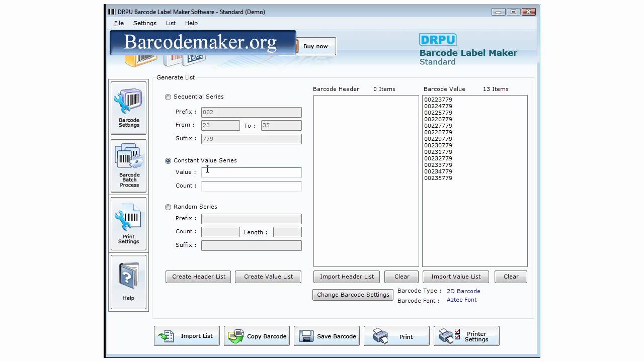Click Create Value List

point(268,277)
